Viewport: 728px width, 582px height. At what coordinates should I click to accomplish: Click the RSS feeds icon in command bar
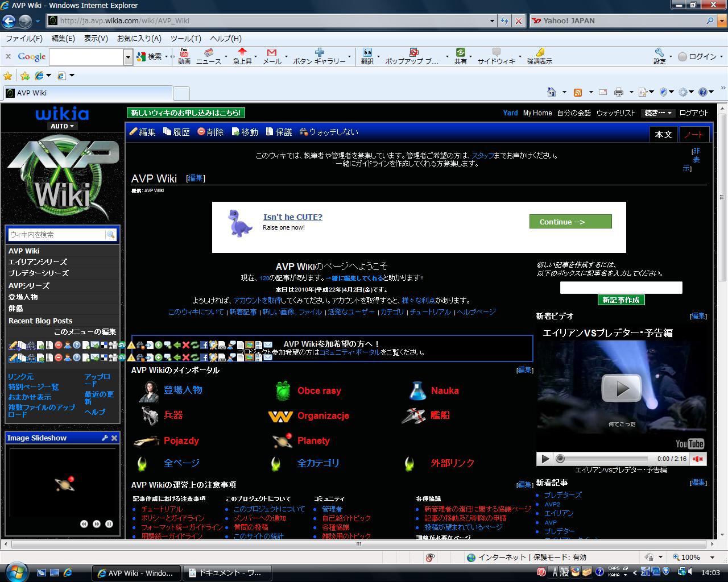click(x=578, y=92)
